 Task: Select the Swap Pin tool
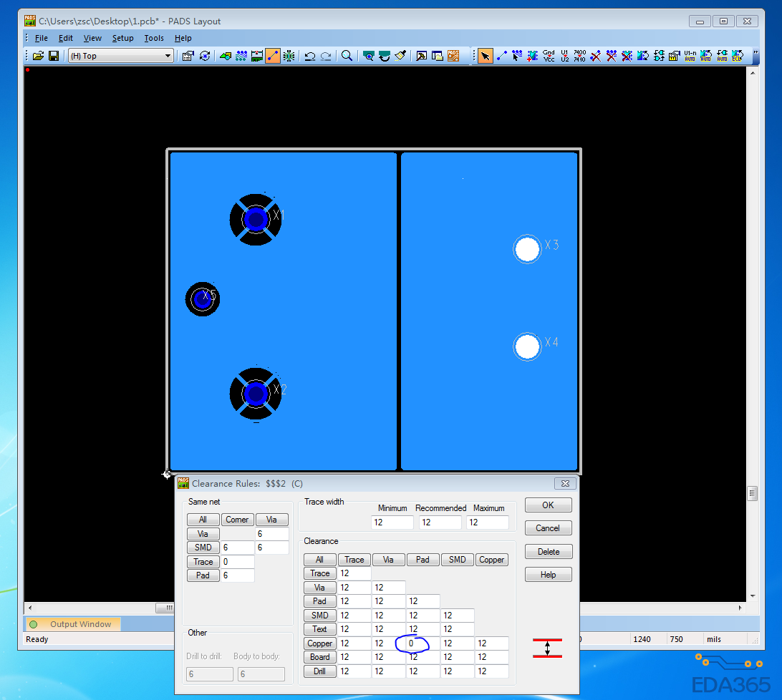(x=643, y=56)
